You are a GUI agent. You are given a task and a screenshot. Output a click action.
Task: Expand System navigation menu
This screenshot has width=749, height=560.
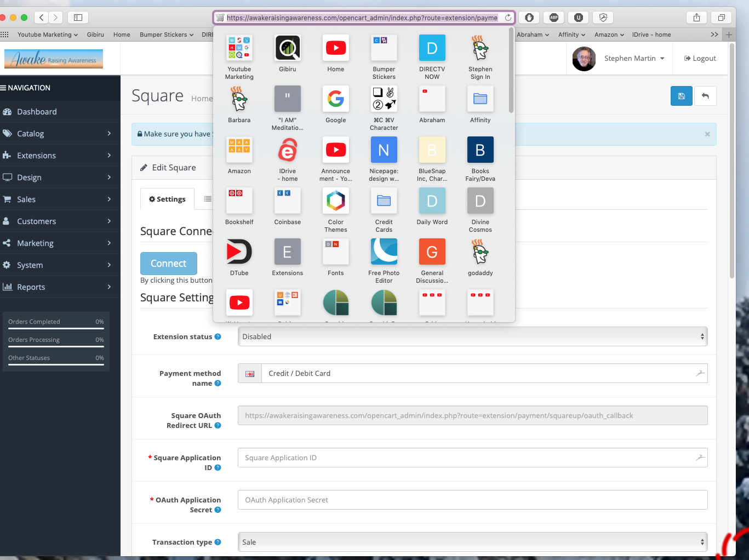coord(60,265)
